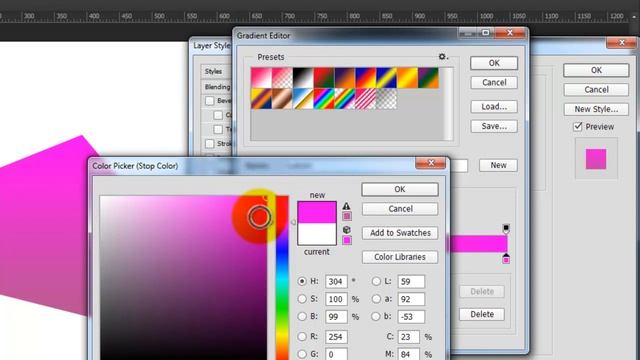640x360 pixels.
Task: Click the new color magenta swatch
Action: pos(317,212)
